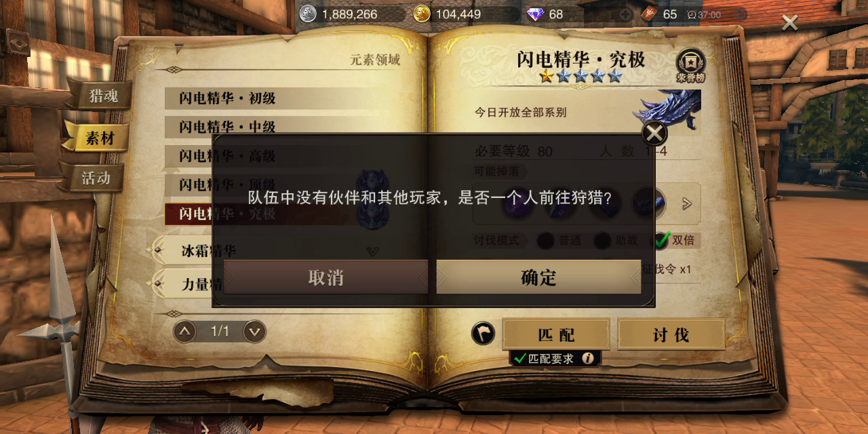Viewport: 868px width, 434px height.
Task: Go to next page with down arrow
Action: 254,332
